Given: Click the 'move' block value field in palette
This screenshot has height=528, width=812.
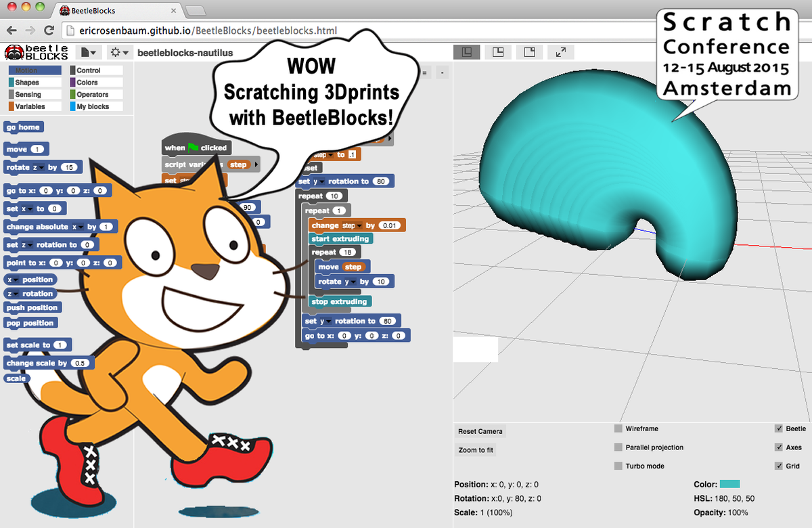Looking at the screenshot, I should click(x=37, y=149).
